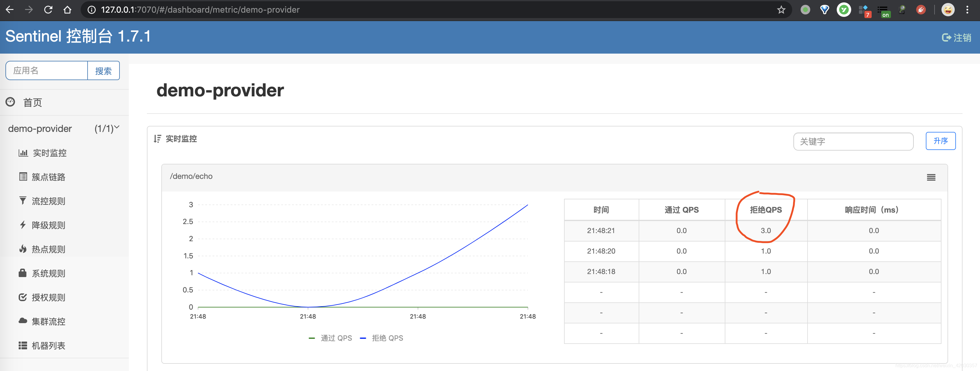Click the 搜索 search button
The image size is (980, 371).
coord(103,71)
